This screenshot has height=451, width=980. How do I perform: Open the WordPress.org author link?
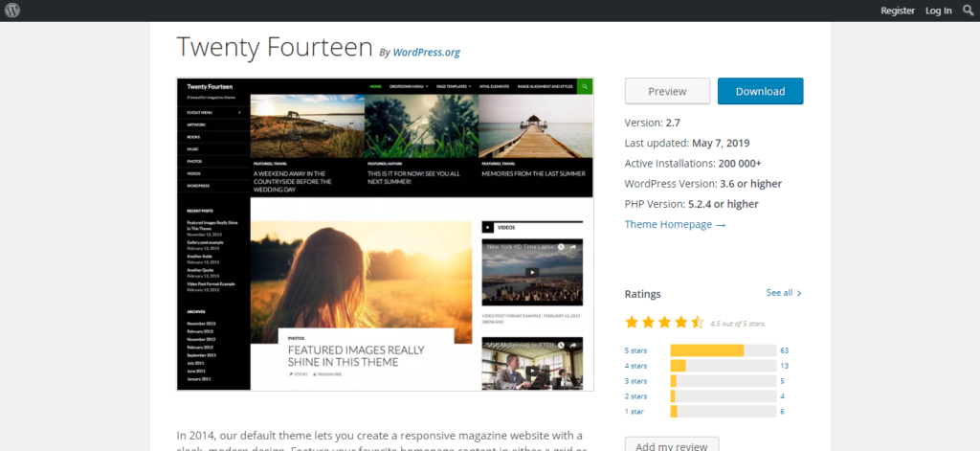(426, 53)
